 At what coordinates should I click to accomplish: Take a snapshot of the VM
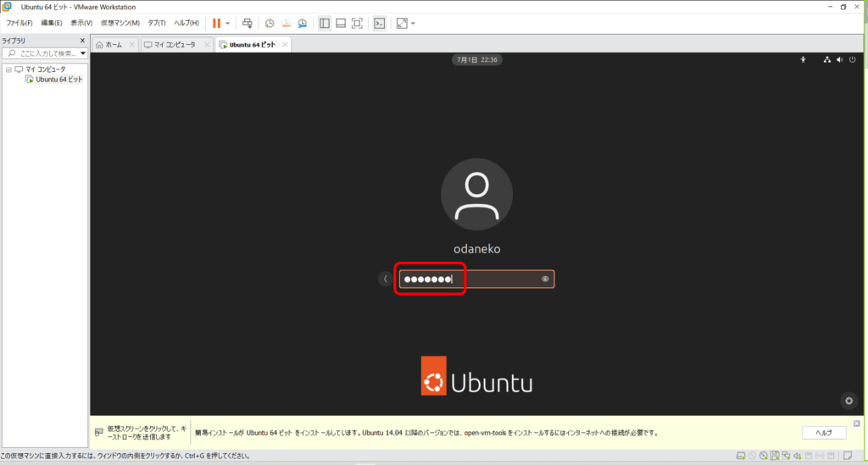[x=270, y=23]
